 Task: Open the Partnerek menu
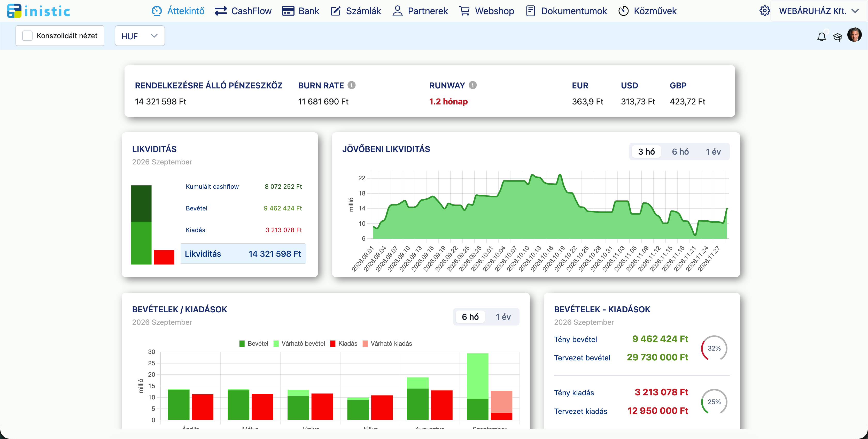click(x=420, y=11)
